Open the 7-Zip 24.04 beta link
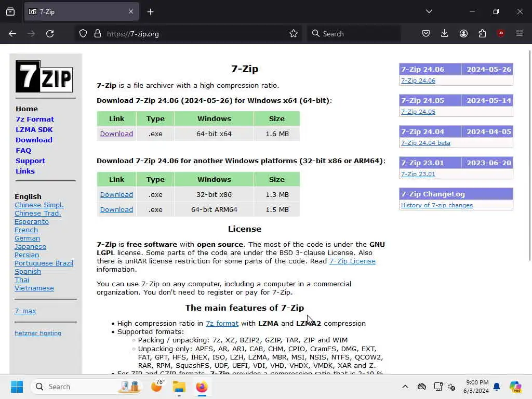The image size is (532, 399). pyautogui.click(x=425, y=143)
